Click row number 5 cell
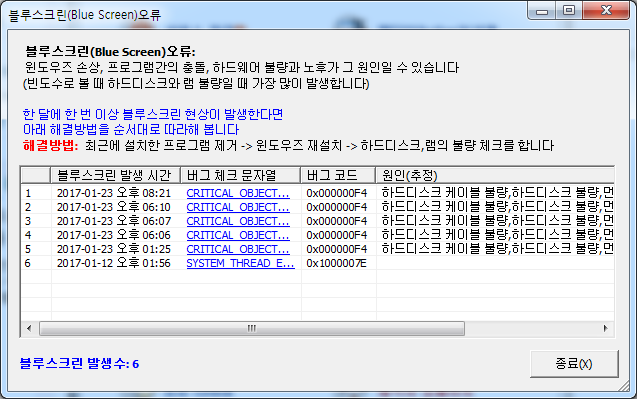Image resolution: width=637 pixels, height=399 pixels. (x=36, y=249)
